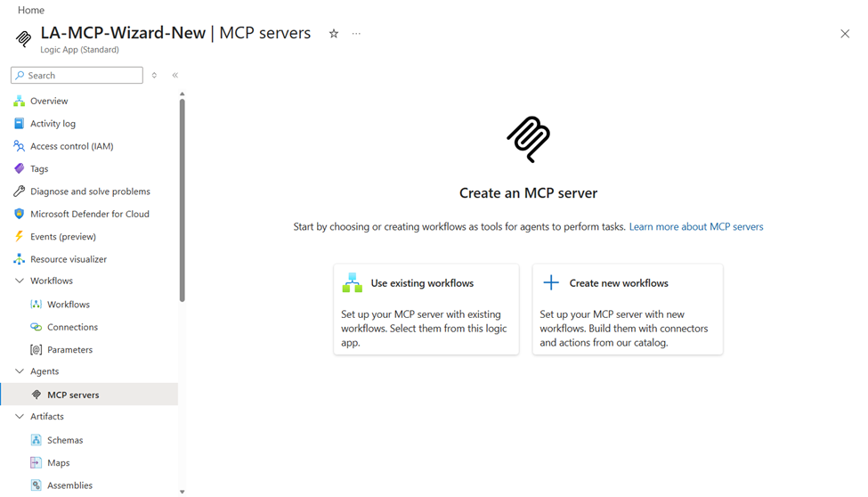Click the Tags icon
This screenshot has width=868, height=497.
20,168
